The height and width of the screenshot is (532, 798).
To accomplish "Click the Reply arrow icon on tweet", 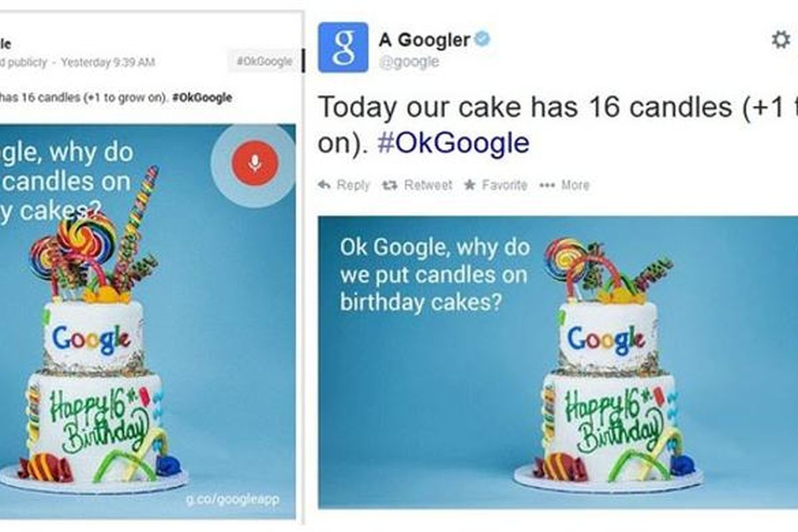I will pos(325,185).
